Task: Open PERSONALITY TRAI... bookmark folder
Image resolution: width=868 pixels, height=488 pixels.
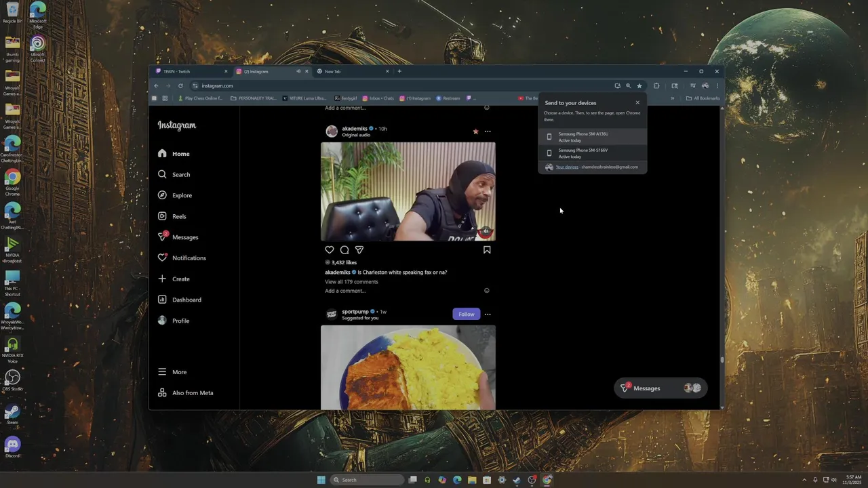Action: pos(254,98)
